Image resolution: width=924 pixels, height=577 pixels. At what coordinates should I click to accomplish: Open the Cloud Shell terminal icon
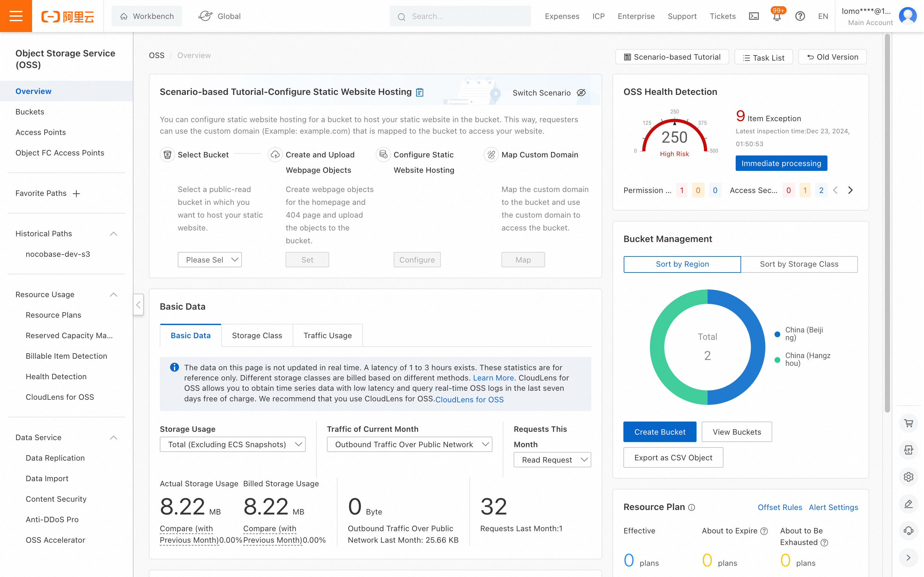pyautogui.click(x=754, y=16)
